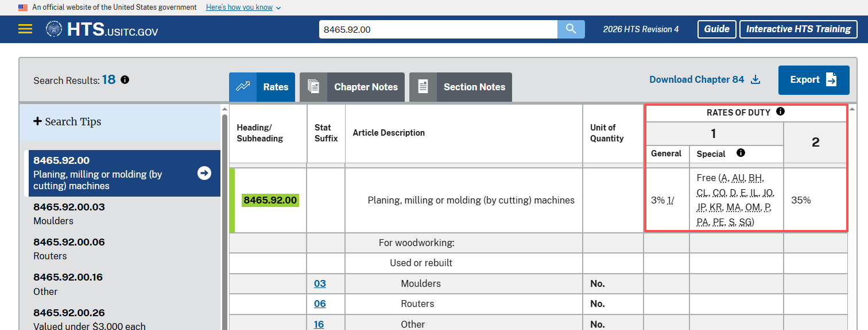Screen dimensions: 868x330
Task: Click the USITC seal logo
Action: point(54,29)
